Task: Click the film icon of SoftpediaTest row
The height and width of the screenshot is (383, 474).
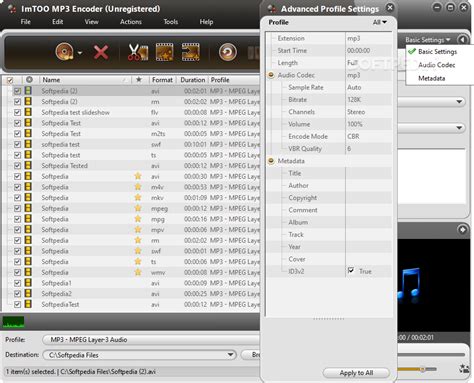Action: tap(28, 304)
